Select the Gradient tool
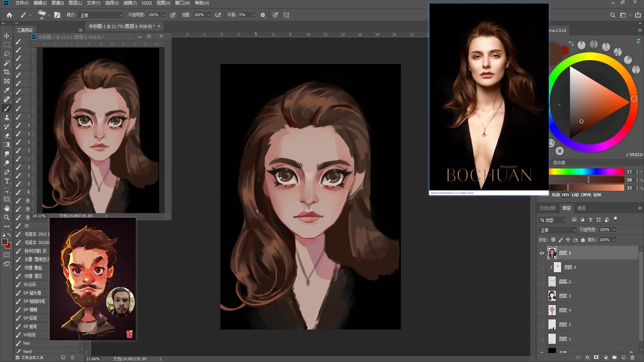 (x=7, y=145)
